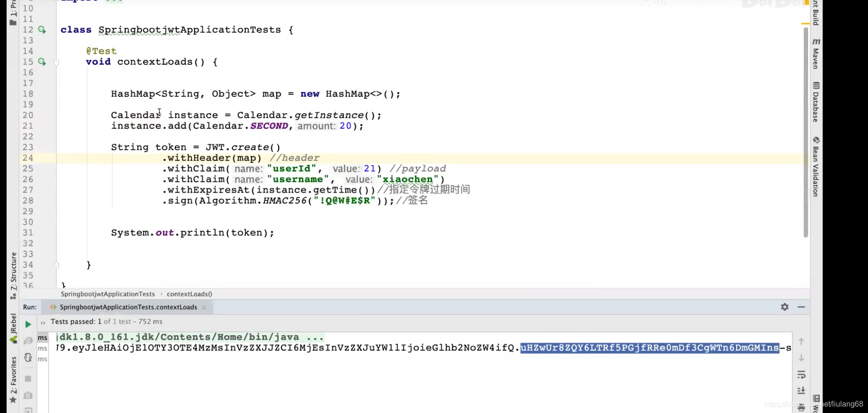Open Run panel settings gear

pos(785,307)
